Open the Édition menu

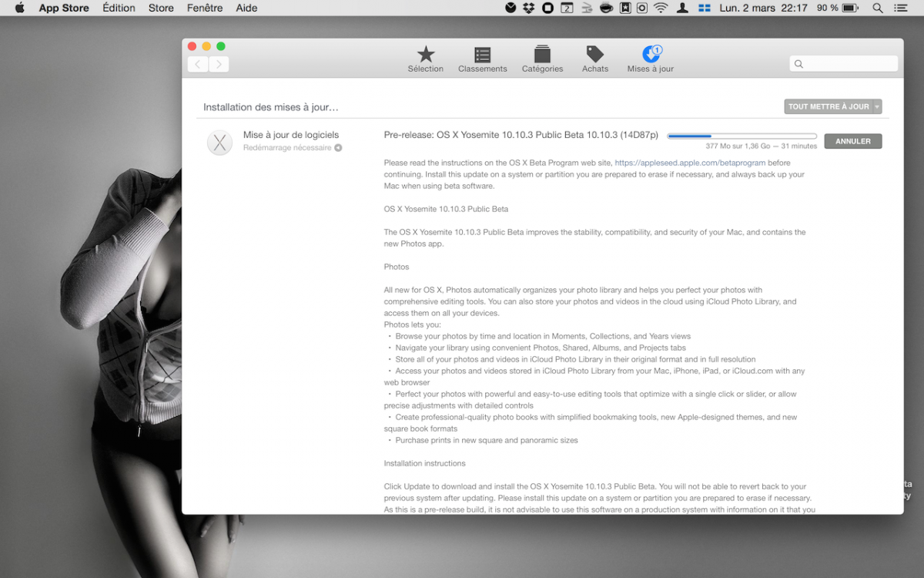tap(119, 8)
